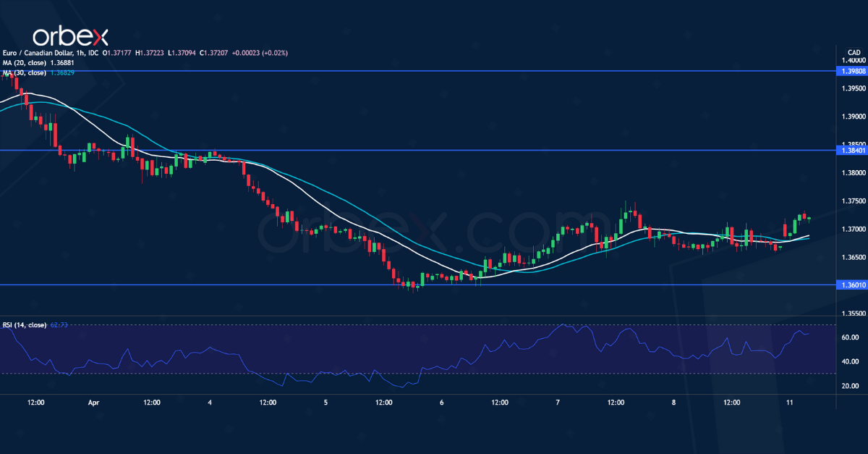Click the date label 4 on the time axis
Viewport: 868px width, 454px height.
(x=210, y=402)
